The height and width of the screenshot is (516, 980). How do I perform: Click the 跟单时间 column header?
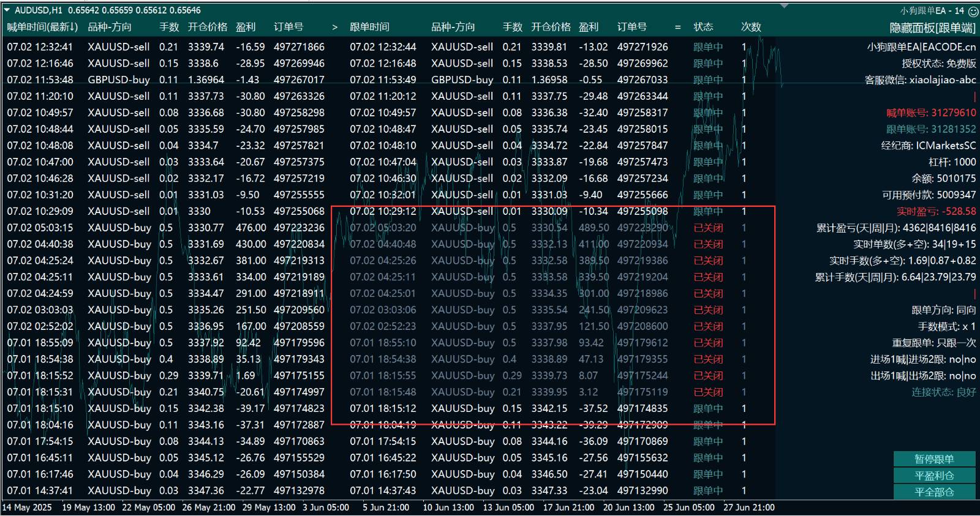pyautogui.click(x=369, y=27)
